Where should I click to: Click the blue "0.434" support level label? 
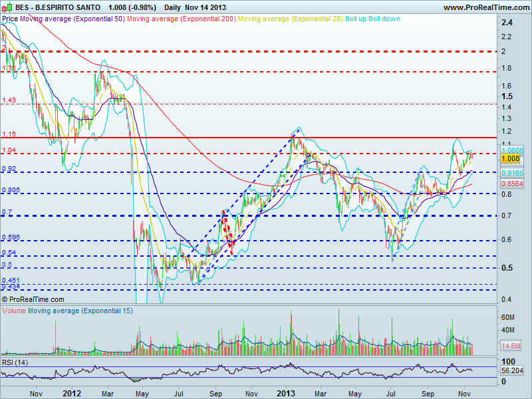11,287
